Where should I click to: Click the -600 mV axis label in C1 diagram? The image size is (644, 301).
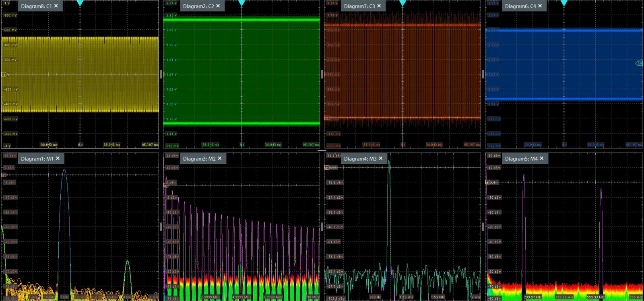(10, 119)
